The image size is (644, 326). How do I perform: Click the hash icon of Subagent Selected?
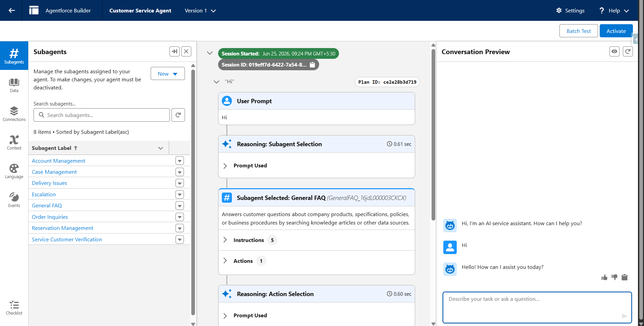click(227, 198)
